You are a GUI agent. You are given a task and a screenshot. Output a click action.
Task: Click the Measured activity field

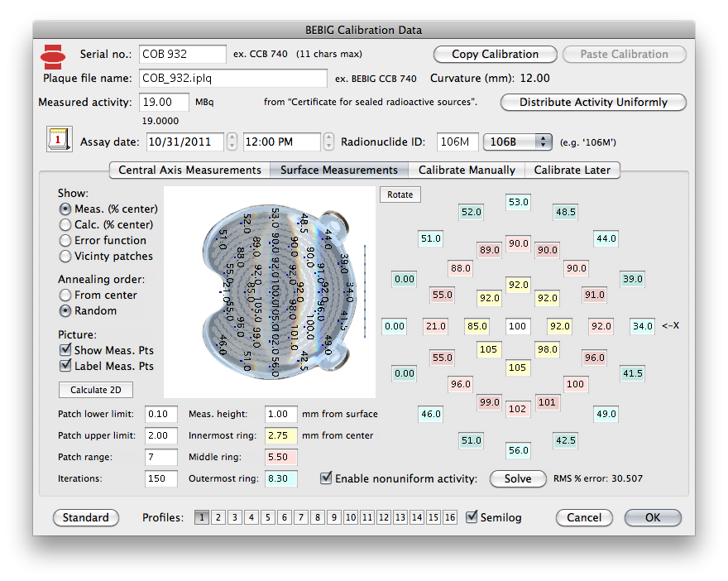(164, 102)
